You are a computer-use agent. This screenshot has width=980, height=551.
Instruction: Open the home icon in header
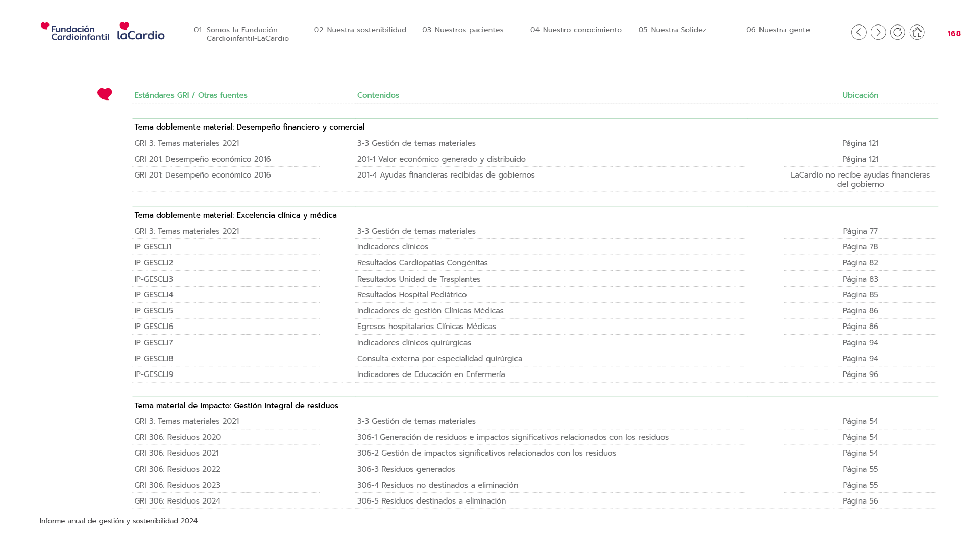[917, 32]
